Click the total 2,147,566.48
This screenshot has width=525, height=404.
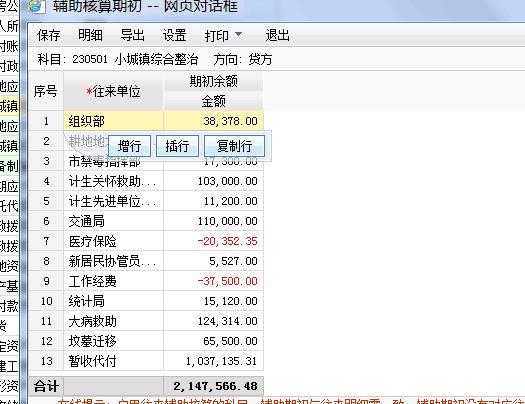pyautogui.click(x=215, y=386)
